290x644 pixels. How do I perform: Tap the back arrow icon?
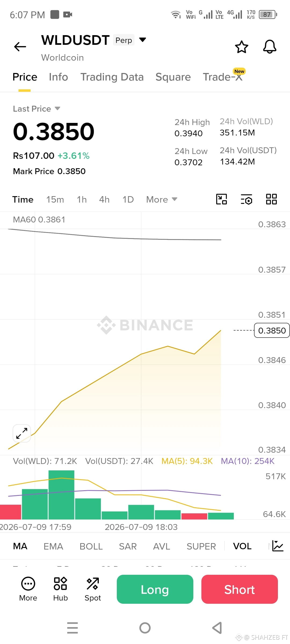(x=20, y=47)
